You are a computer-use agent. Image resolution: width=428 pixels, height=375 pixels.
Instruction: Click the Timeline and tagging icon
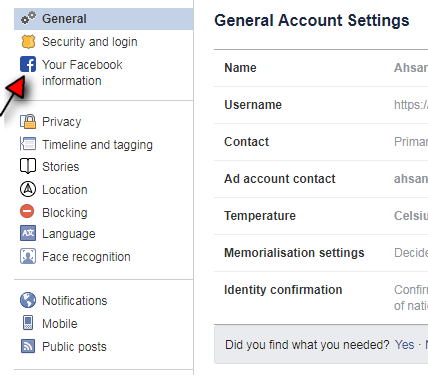pos(28,144)
